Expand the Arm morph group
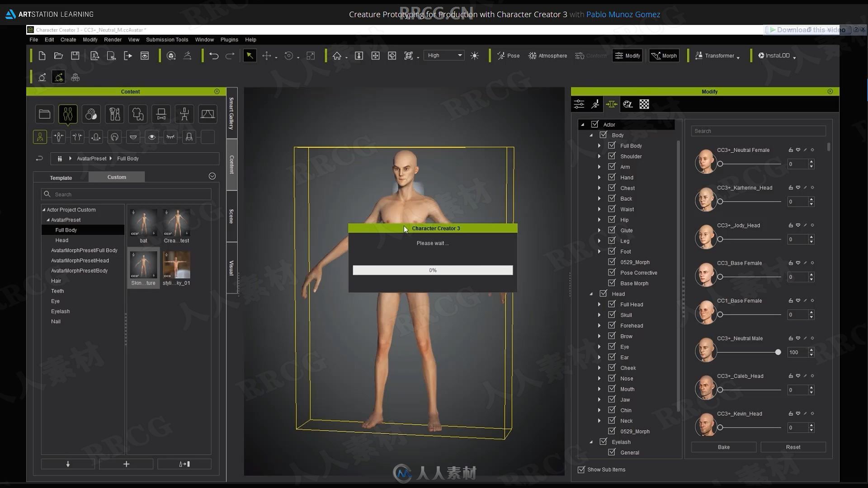The width and height of the screenshot is (868, 488). (x=599, y=167)
